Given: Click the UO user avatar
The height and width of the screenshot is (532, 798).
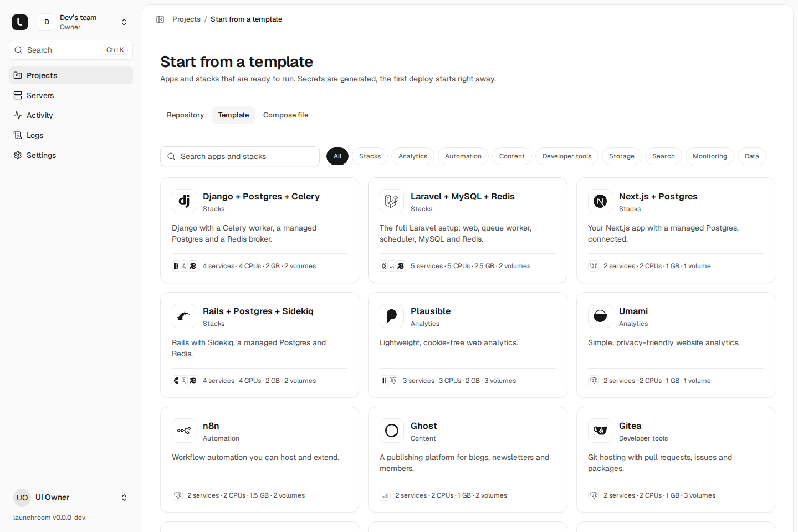Looking at the screenshot, I should tap(22, 498).
